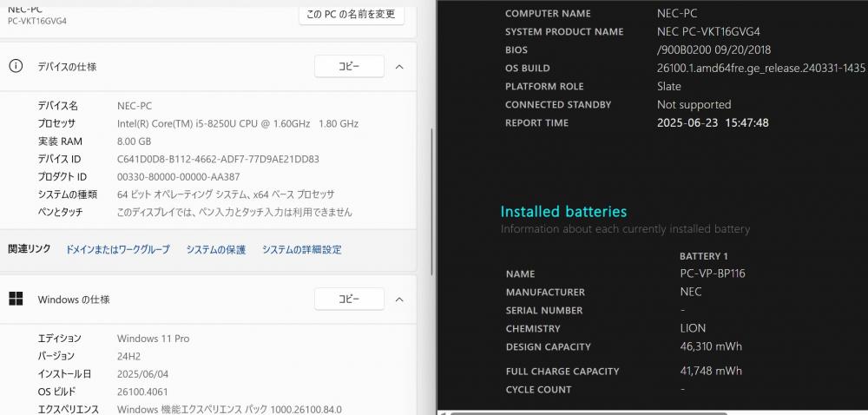Select the processor value i5-8250U text
Screen dimensions: 868x415
pos(238,123)
